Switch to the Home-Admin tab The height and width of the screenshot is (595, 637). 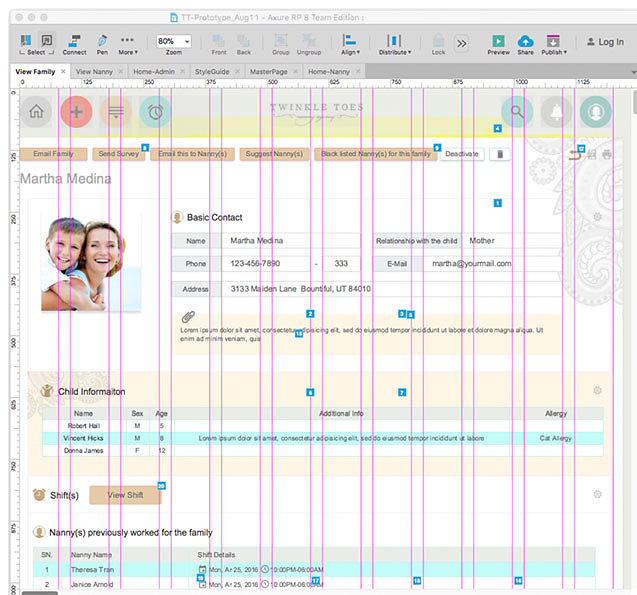click(x=154, y=71)
